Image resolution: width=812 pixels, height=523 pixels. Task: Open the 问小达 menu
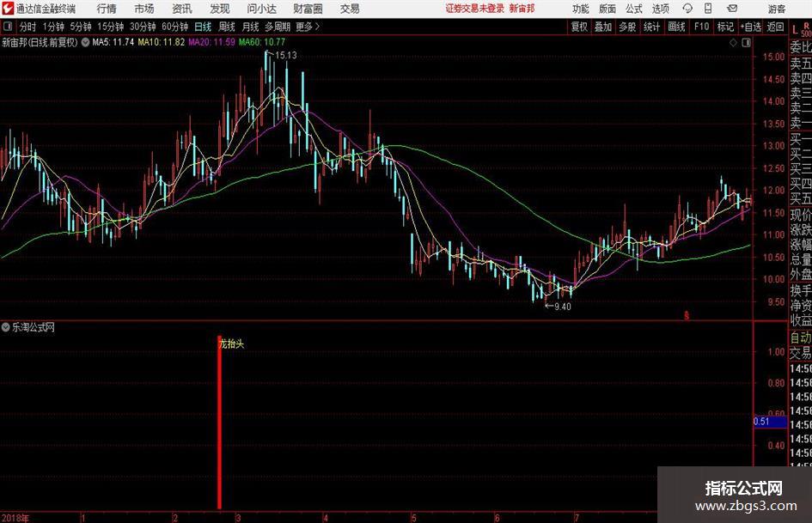[x=261, y=9]
